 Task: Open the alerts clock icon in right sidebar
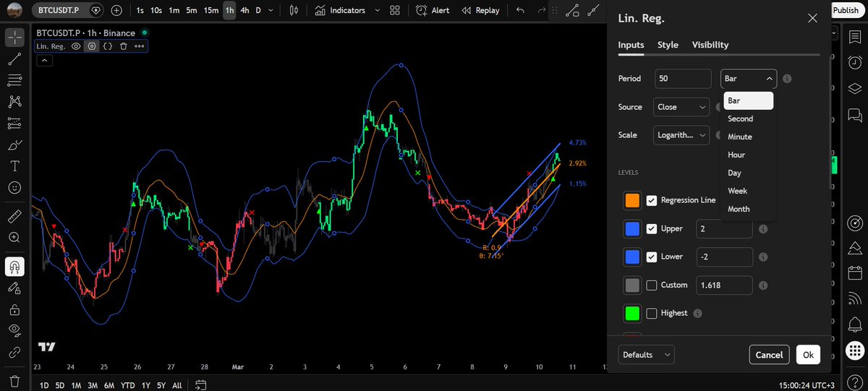coord(854,62)
